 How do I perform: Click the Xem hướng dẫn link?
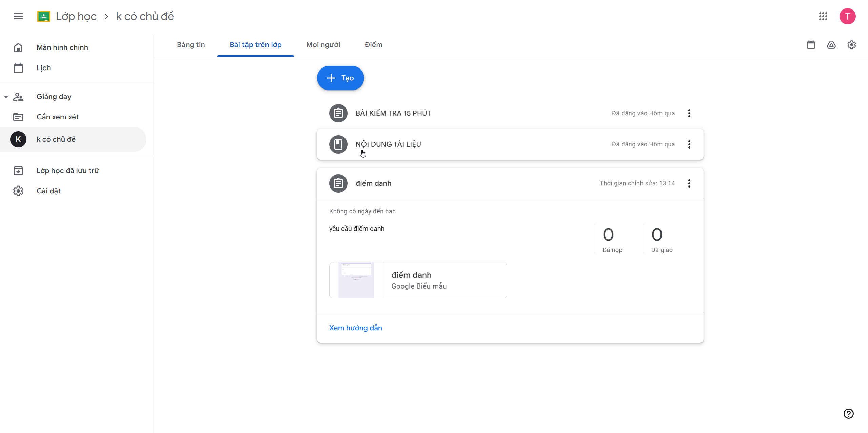pos(355,328)
